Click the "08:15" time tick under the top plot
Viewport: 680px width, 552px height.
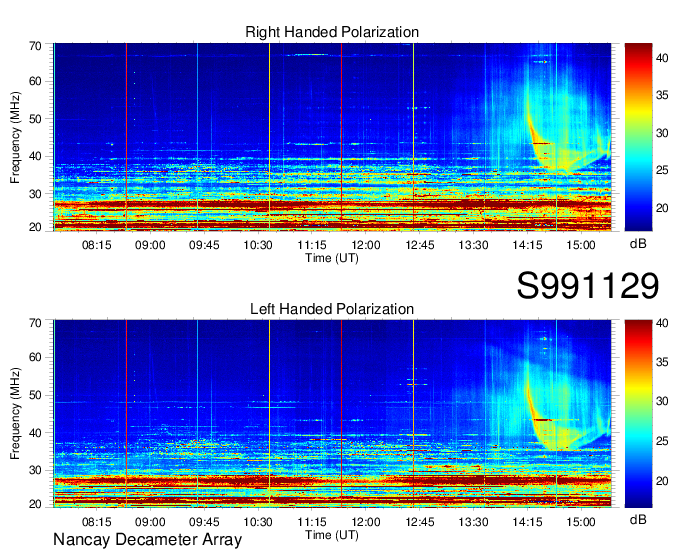click(96, 245)
